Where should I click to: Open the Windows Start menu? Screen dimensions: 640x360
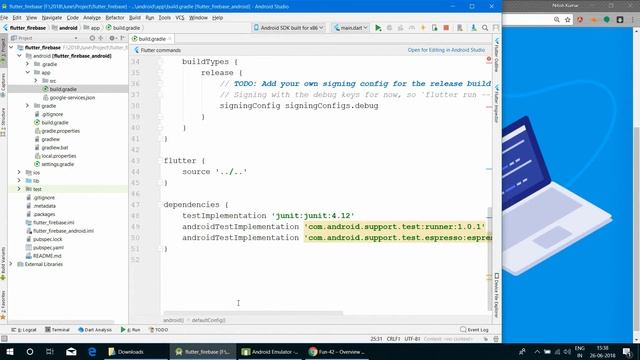point(10,351)
